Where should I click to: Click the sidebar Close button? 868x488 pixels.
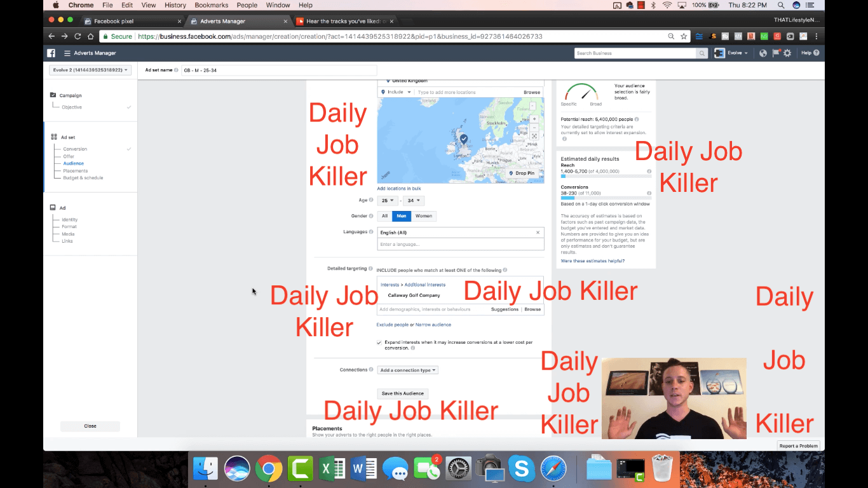pyautogui.click(x=90, y=426)
